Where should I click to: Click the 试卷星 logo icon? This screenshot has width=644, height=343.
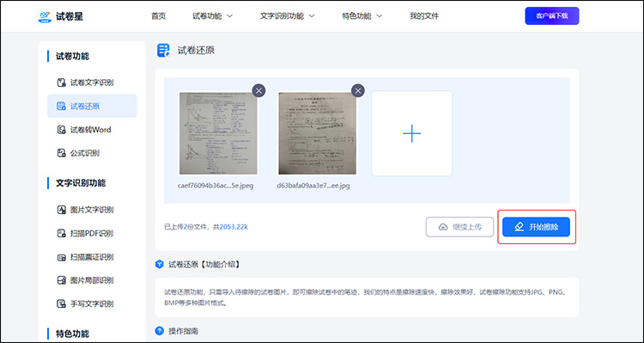click(45, 16)
